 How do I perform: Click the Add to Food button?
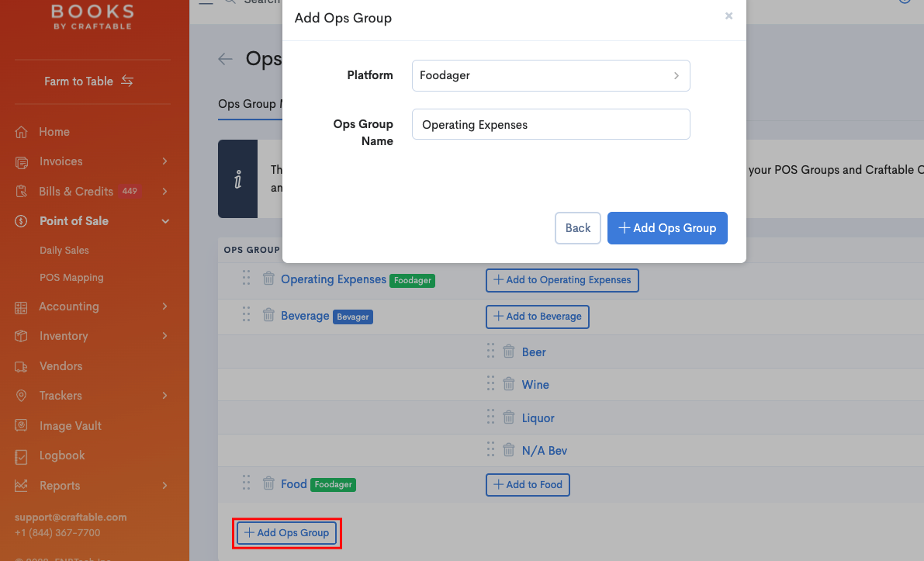tap(528, 484)
